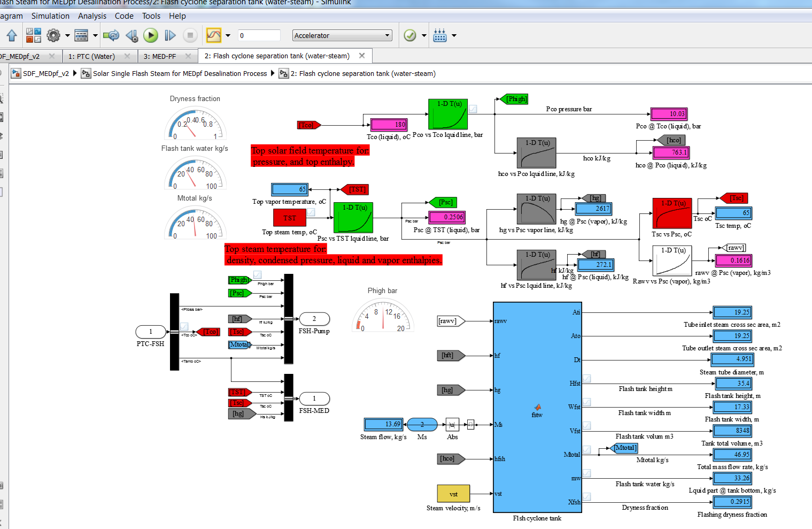Image resolution: width=812 pixels, height=529 pixels.
Task: Open the Simulation menu
Action: coord(50,16)
